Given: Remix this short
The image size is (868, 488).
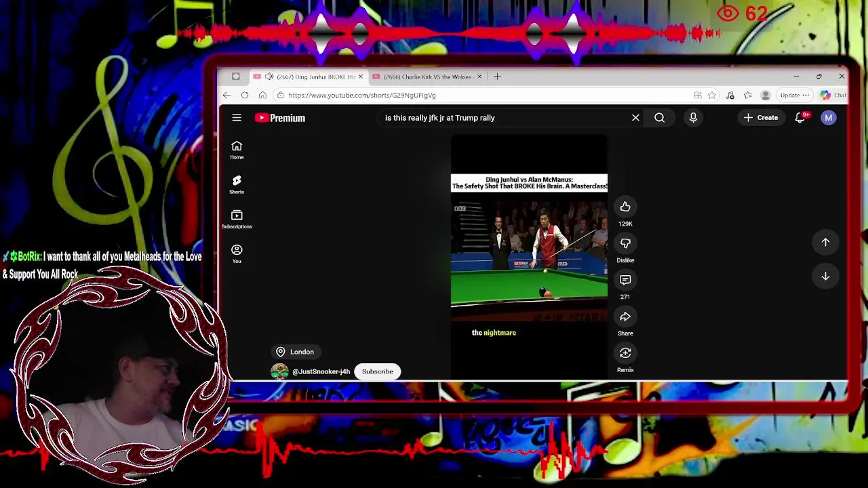Looking at the screenshot, I should click(x=625, y=353).
